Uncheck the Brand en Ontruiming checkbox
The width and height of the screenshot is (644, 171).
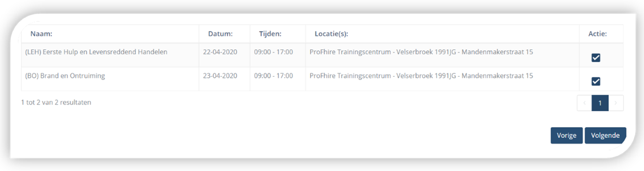click(x=596, y=82)
